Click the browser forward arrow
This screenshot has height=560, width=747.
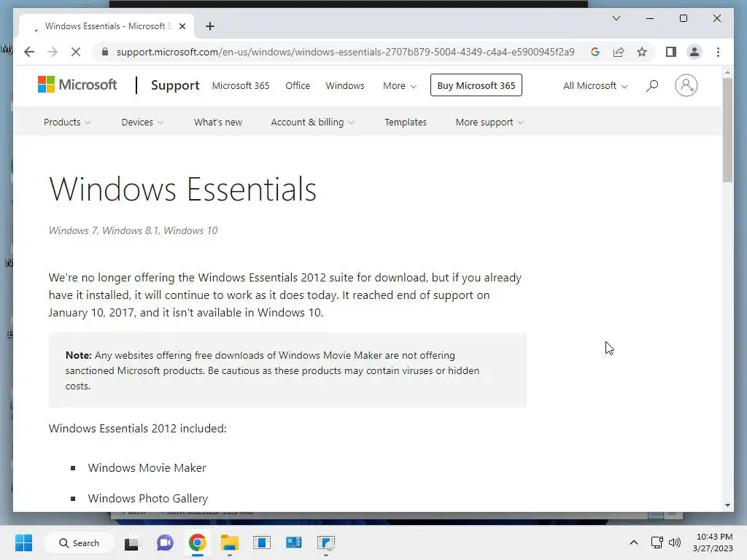tap(53, 52)
